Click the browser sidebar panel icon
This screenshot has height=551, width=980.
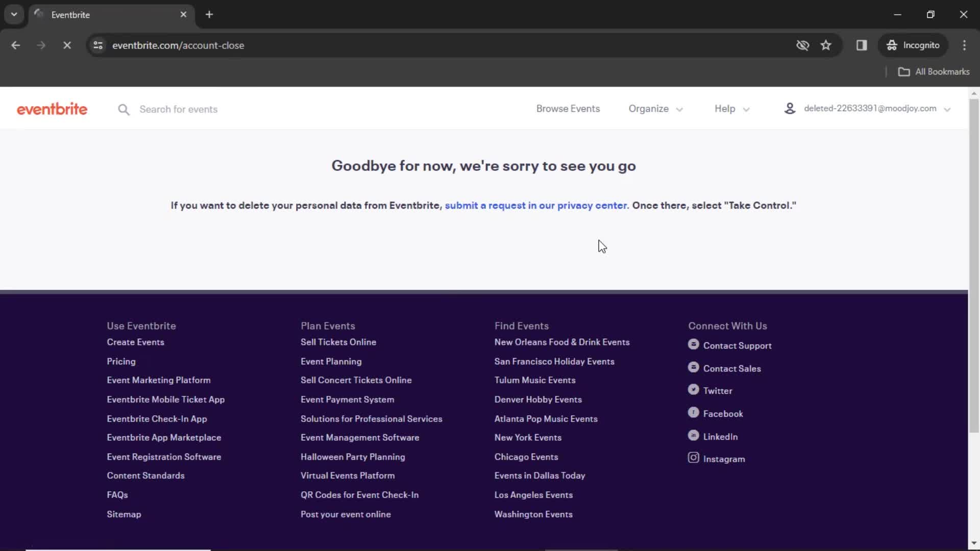(861, 45)
